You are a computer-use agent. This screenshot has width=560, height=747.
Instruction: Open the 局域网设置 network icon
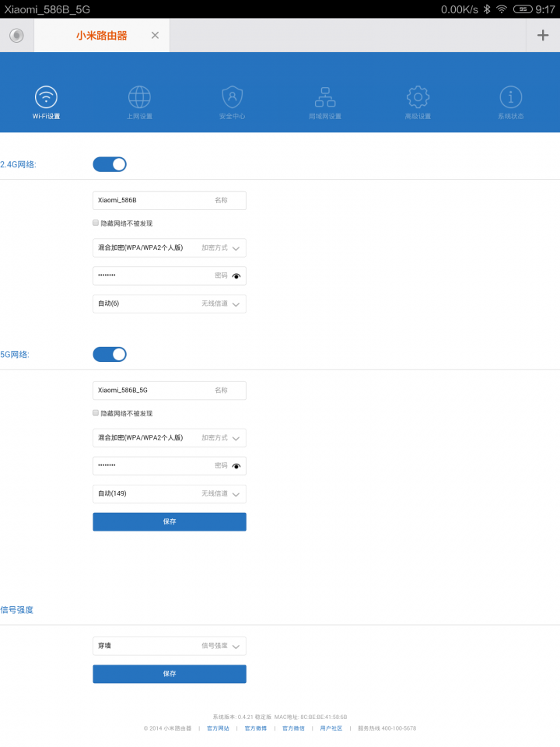pyautogui.click(x=325, y=97)
